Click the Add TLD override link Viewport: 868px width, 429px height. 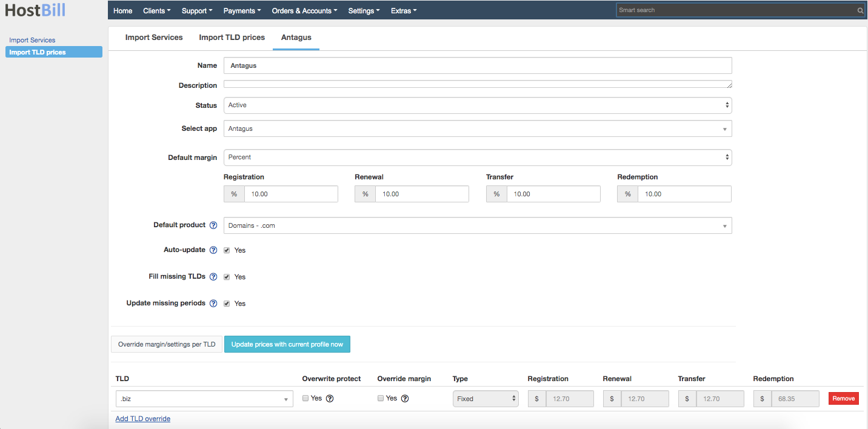[x=142, y=418]
